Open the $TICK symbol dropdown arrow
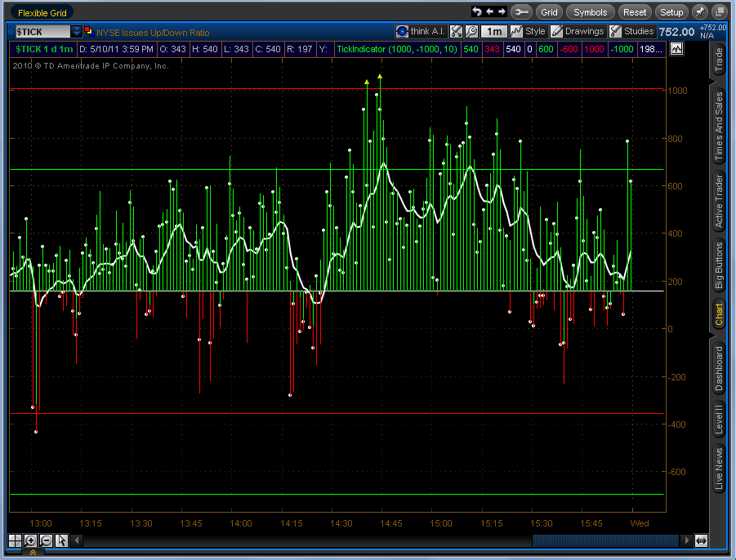 76,31
